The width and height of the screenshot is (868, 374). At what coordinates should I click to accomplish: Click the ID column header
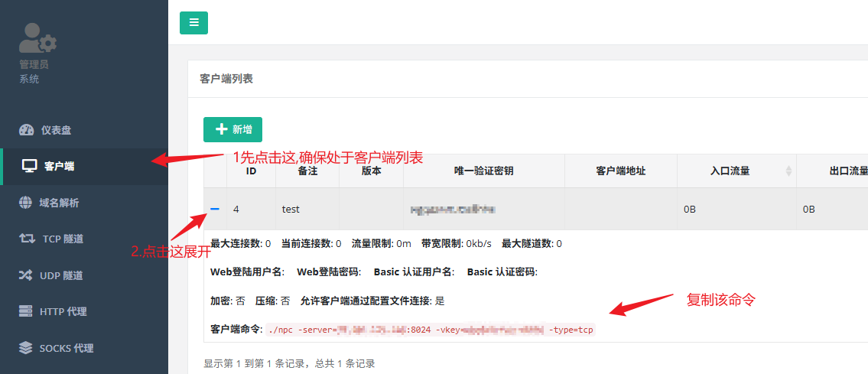tap(252, 171)
